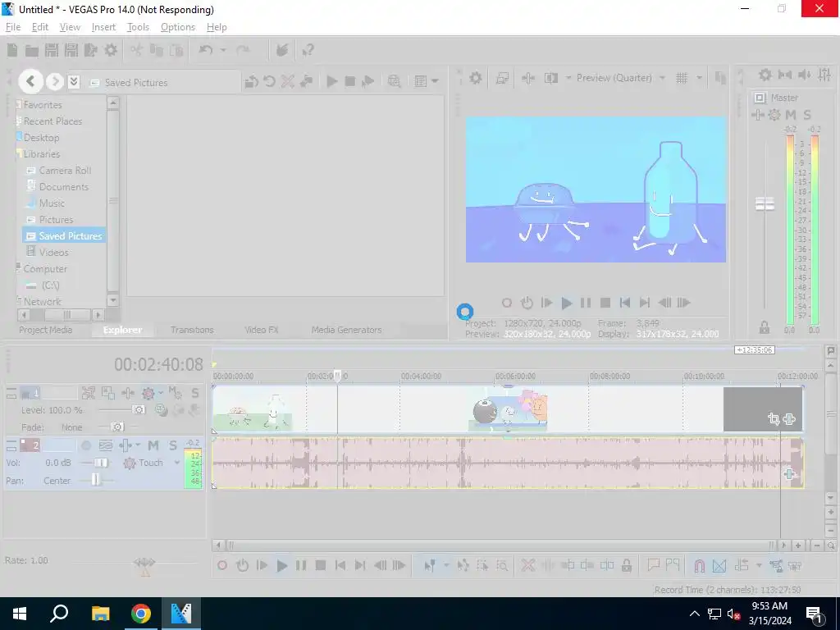This screenshot has height=630, width=840.
Task: Click the What's This help icon
Action: click(308, 50)
